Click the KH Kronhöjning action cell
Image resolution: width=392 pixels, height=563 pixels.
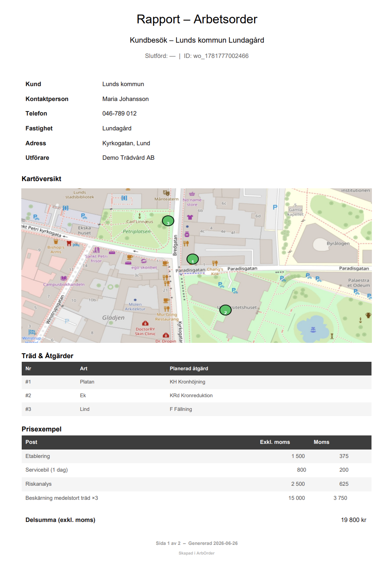187,382
